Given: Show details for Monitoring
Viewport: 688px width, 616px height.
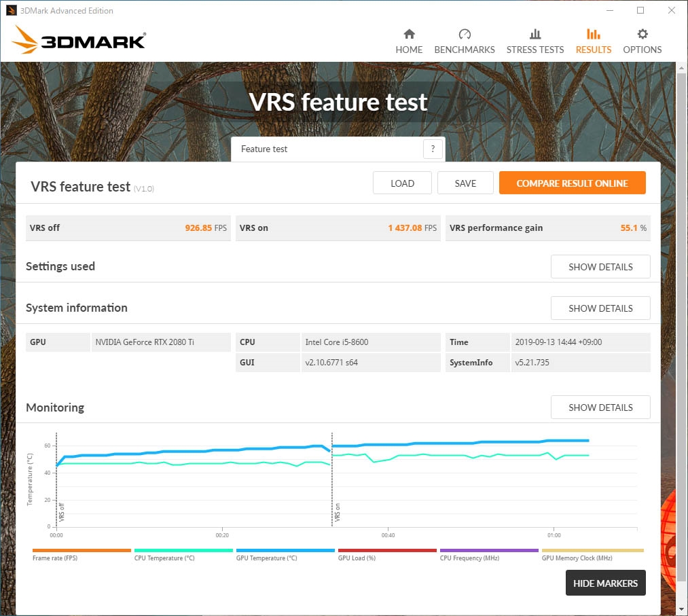Looking at the screenshot, I should [600, 407].
